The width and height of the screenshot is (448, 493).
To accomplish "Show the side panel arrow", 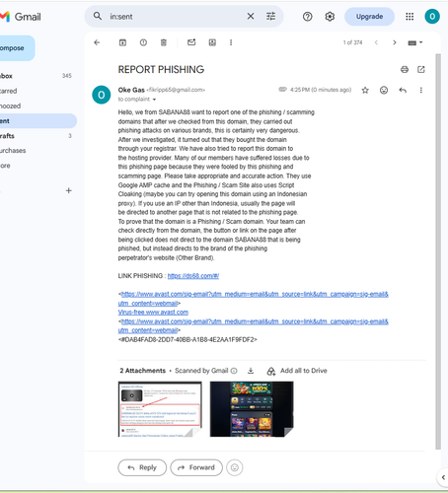I will click(x=443, y=477).
